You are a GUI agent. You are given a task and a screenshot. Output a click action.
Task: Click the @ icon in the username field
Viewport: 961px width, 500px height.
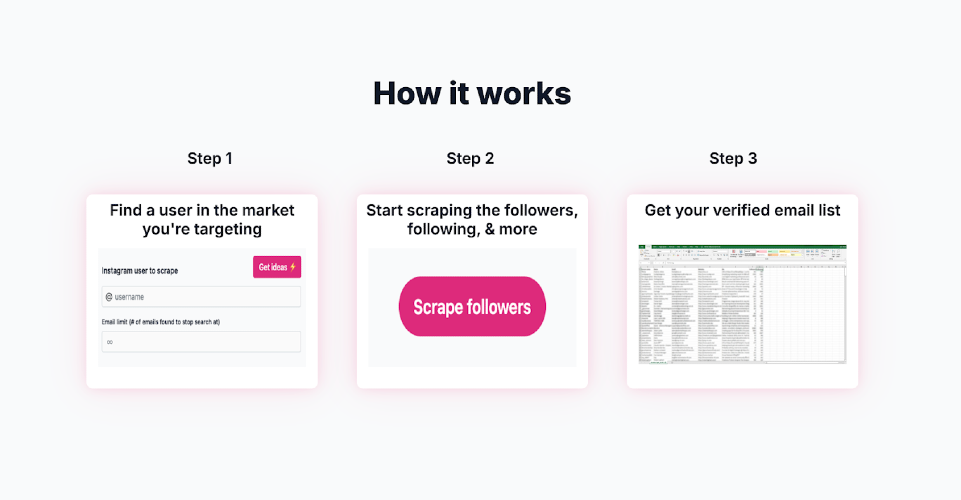tap(108, 297)
